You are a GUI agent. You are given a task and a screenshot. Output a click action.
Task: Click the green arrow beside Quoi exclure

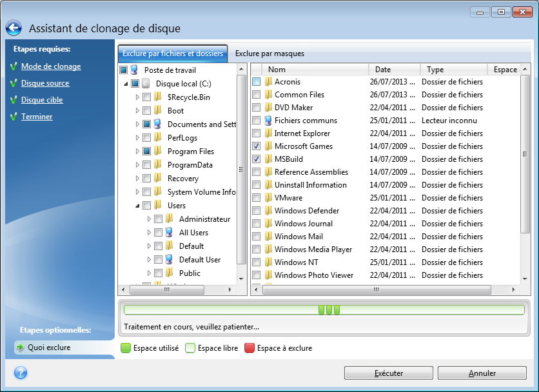click(20, 348)
